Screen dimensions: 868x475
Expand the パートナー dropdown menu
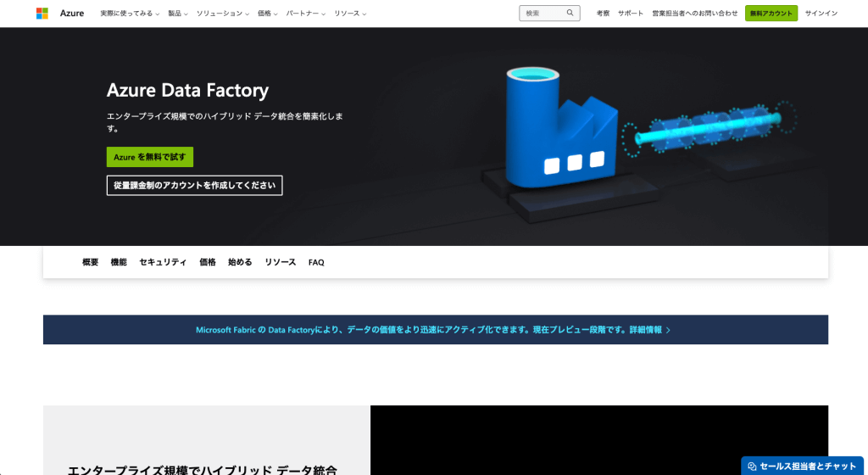305,14
